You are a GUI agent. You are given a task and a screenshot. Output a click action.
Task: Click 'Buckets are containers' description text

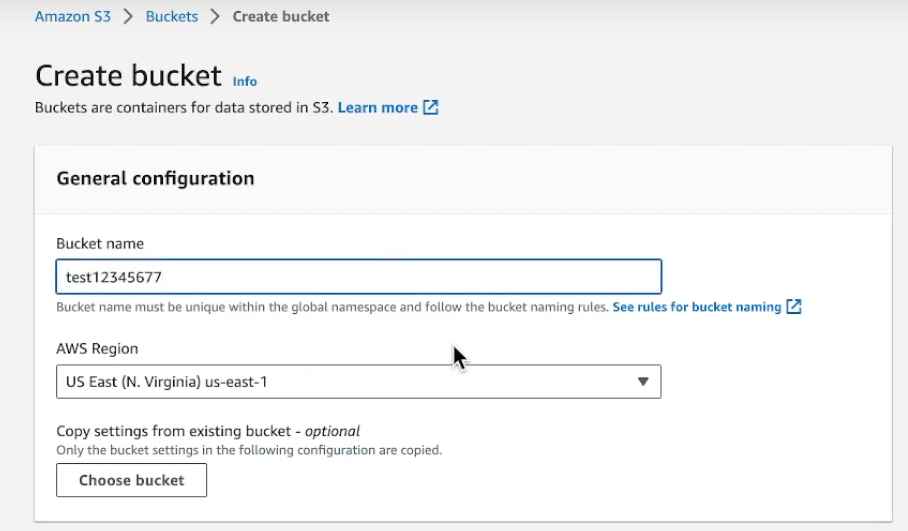pos(184,108)
